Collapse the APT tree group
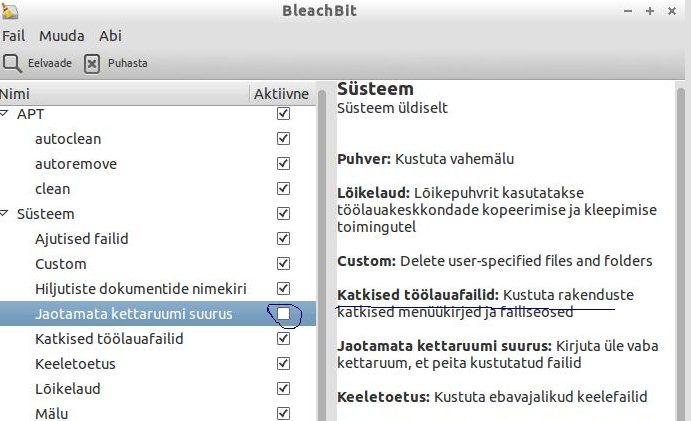 [x=5, y=115]
